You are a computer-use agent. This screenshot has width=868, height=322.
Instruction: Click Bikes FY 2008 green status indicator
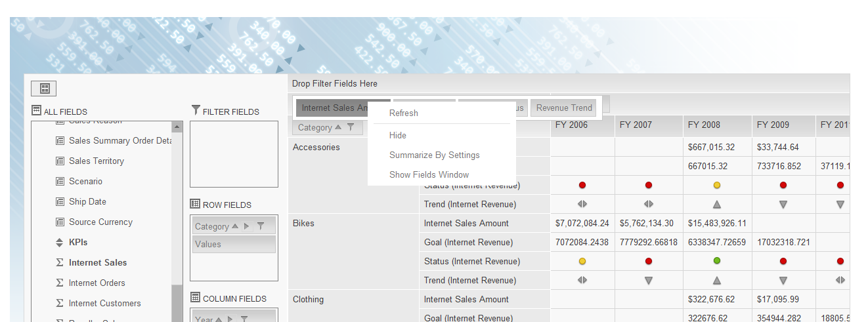pos(717,261)
